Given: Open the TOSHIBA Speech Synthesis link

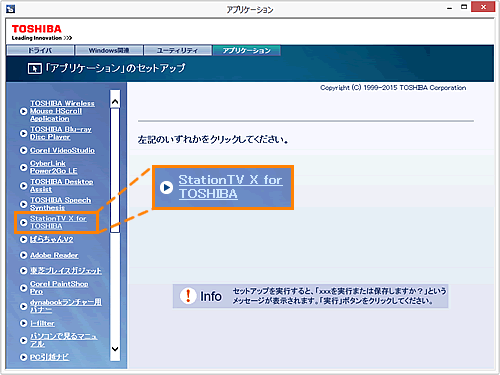Looking at the screenshot, I should point(60,204).
